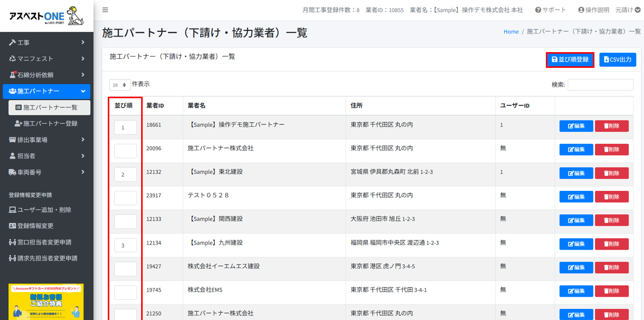Click the 担当者 person icon in sidebar

[x=13, y=156]
